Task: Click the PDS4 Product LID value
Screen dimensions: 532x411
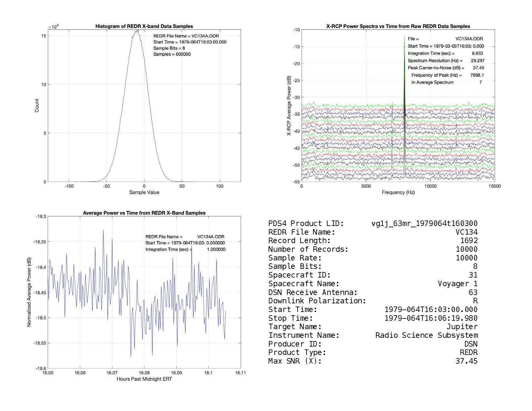Action: click(x=424, y=223)
